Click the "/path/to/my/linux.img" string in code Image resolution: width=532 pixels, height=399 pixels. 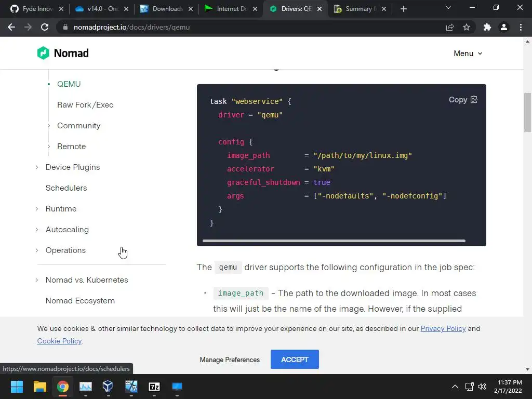[x=362, y=155]
